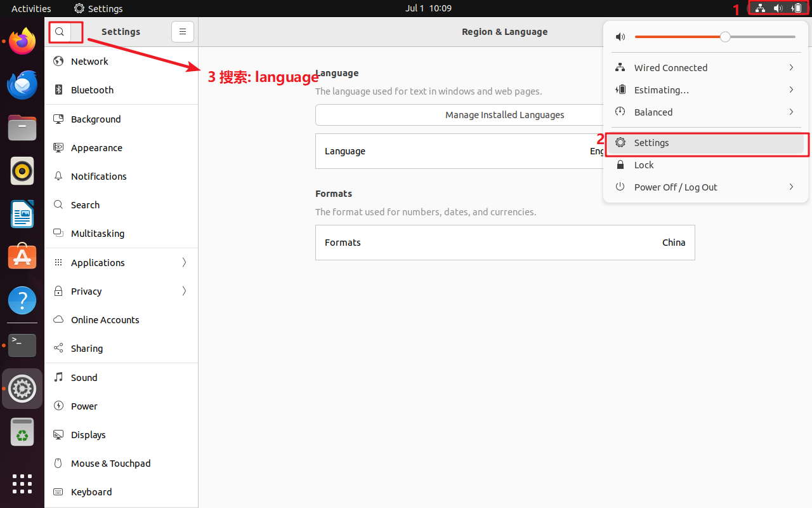Screen dimensions: 812x508
Task: Open the Settings hamburger menu
Action: coord(183,32)
